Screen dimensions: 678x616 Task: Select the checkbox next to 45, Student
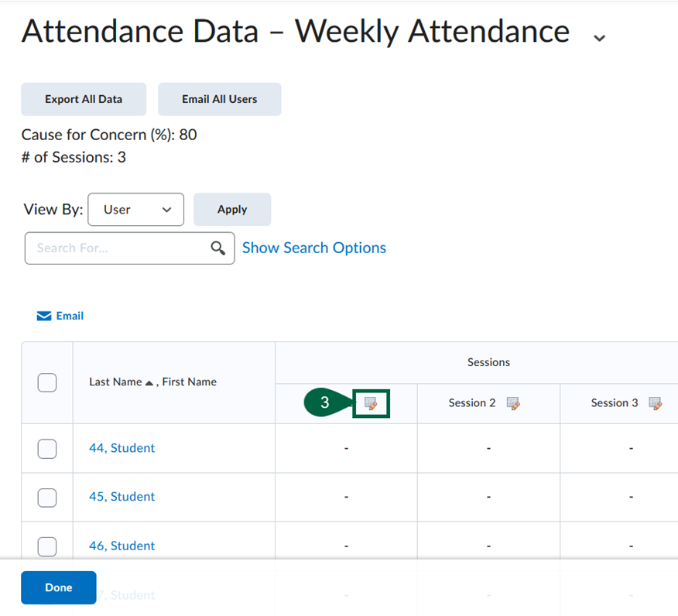pyautogui.click(x=47, y=497)
